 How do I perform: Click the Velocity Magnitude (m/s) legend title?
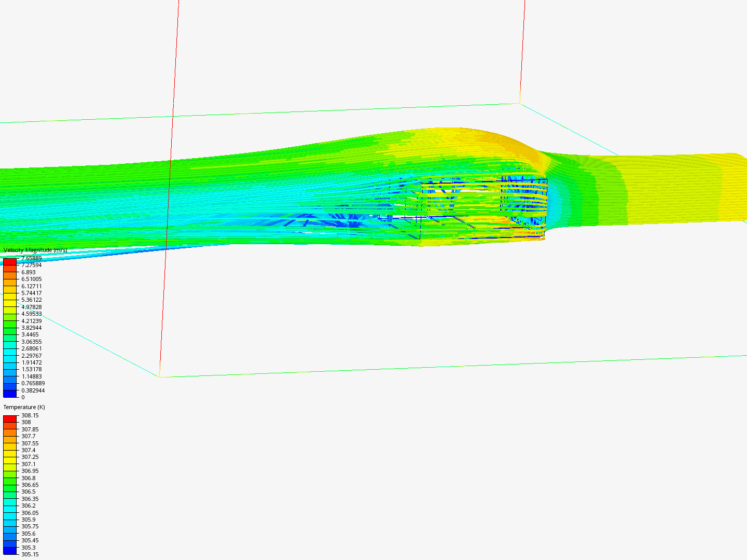tap(35, 250)
